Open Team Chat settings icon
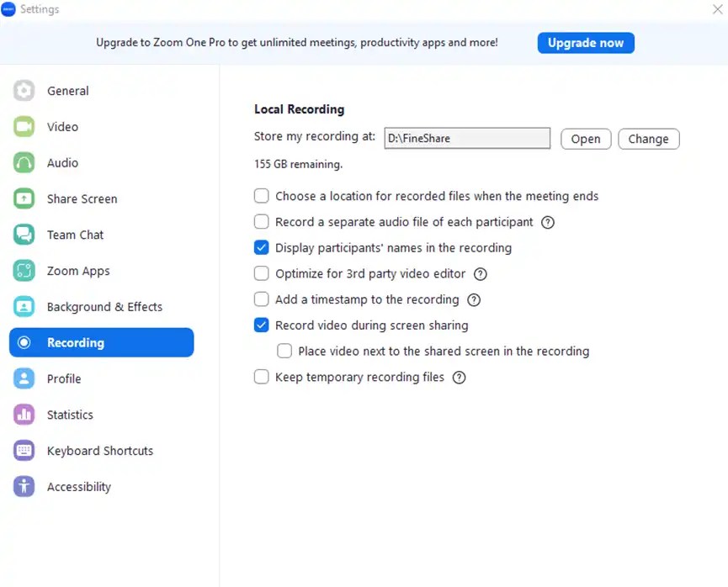Image resolution: width=728 pixels, height=587 pixels. [24, 235]
